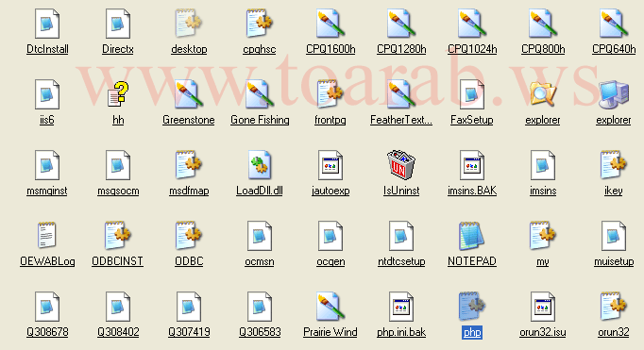The width and height of the screenshot is (644, 350).
Task: Click the jautoexp file icon
Action: [330, 165]
